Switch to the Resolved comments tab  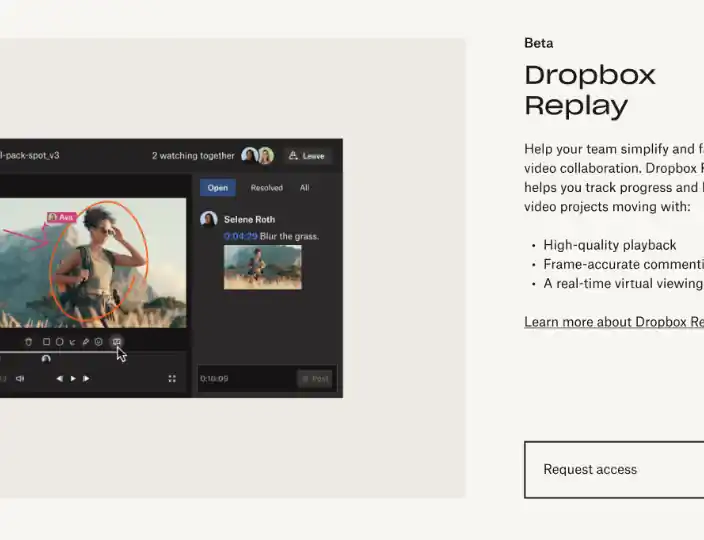click(267, 188)
